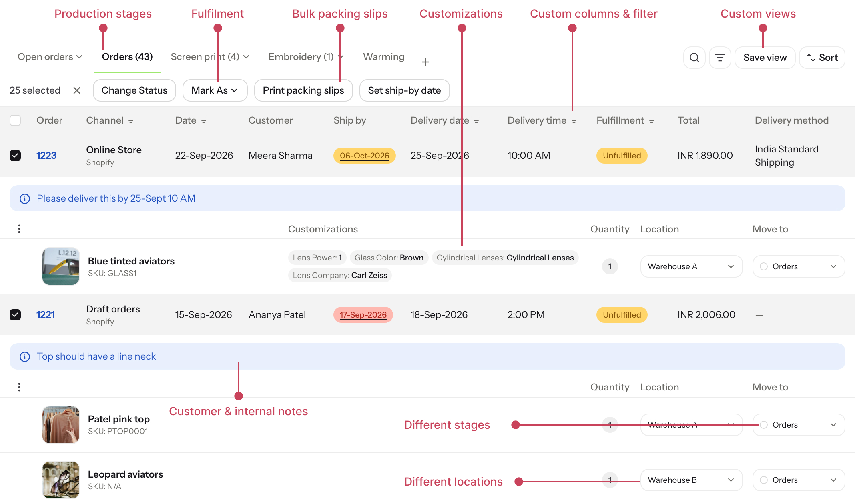Click Print packing slips button
Image resolution: width=855 pixels, height=504 pixels.
pos(303,90)
